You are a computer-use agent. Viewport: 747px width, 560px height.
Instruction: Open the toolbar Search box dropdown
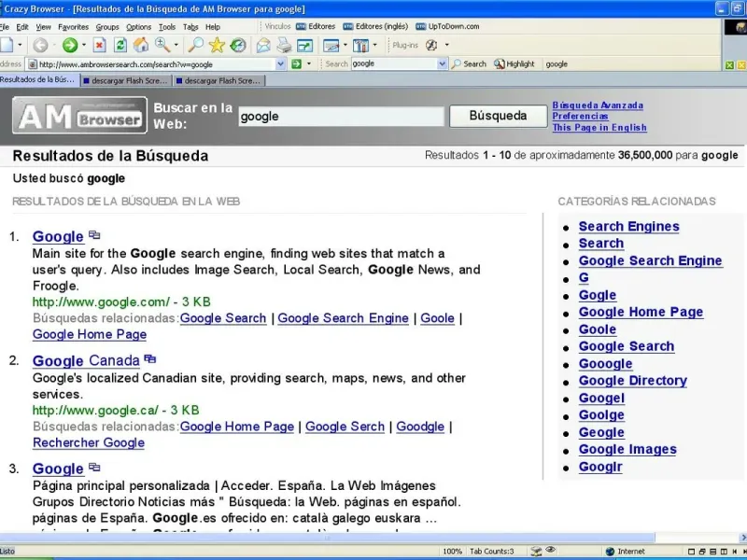point(442,63)
